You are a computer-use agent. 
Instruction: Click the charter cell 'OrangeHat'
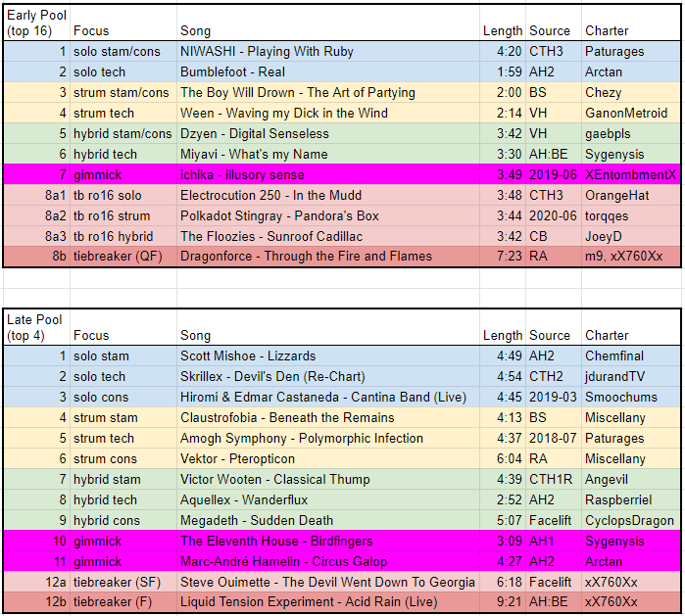pos(631,195)
